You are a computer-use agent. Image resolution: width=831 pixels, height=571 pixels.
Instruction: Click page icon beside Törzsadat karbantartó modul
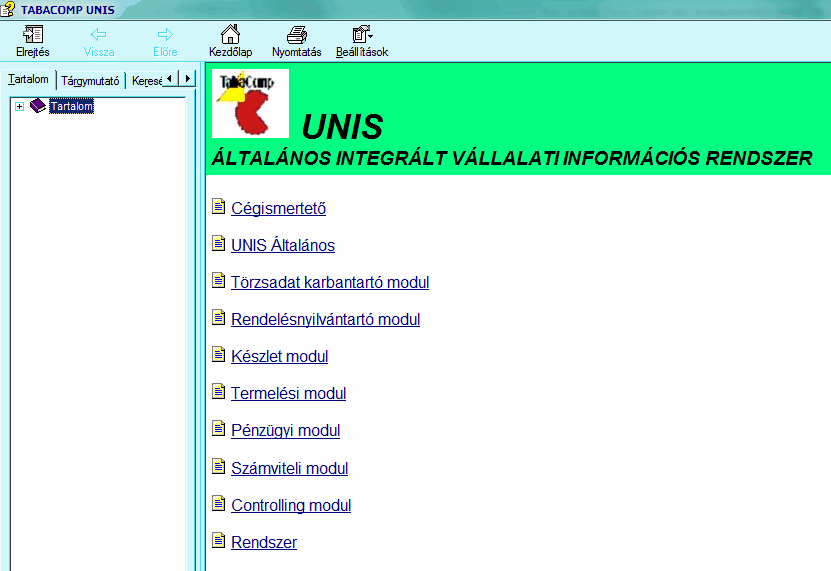point(218,280)
